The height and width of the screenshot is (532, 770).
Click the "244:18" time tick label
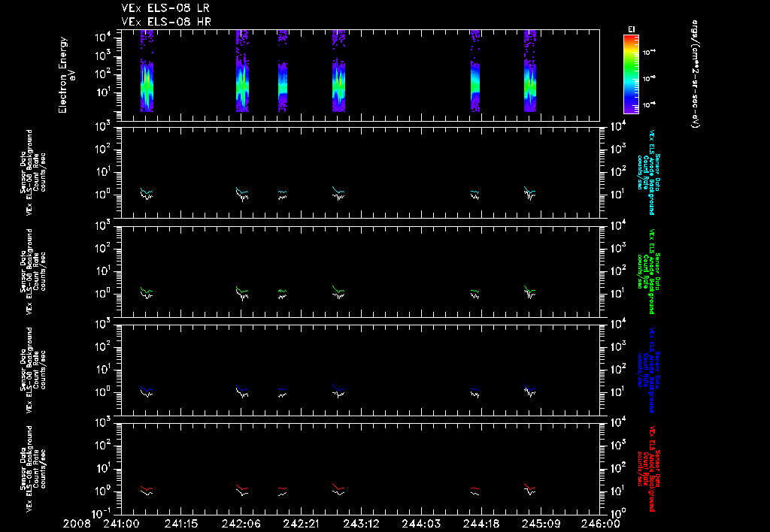pyautogui.click(x=480, y=524)
